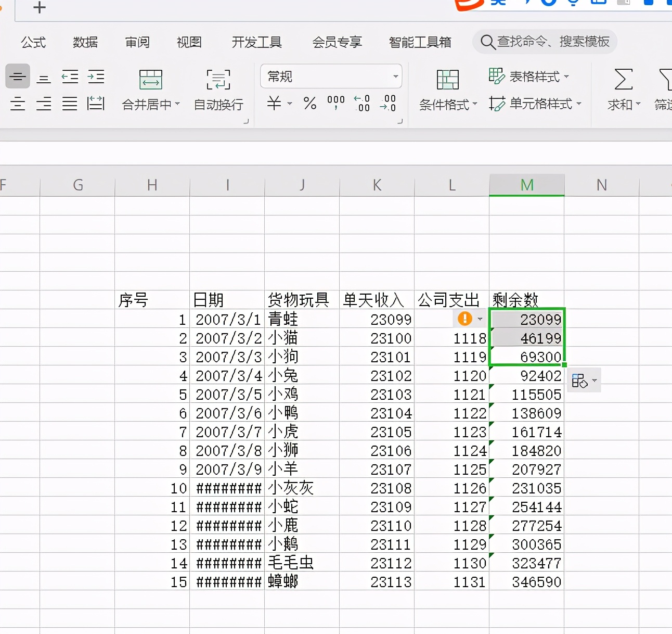
Task: Click the cell containing 青蛙
Action: tap(302, 319)
